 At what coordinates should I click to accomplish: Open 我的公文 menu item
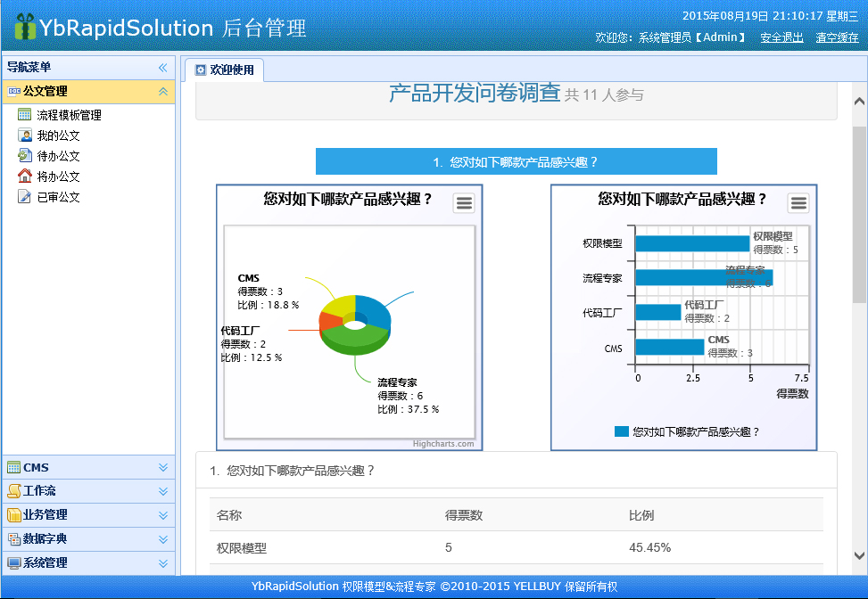click(x=58, y=135)
